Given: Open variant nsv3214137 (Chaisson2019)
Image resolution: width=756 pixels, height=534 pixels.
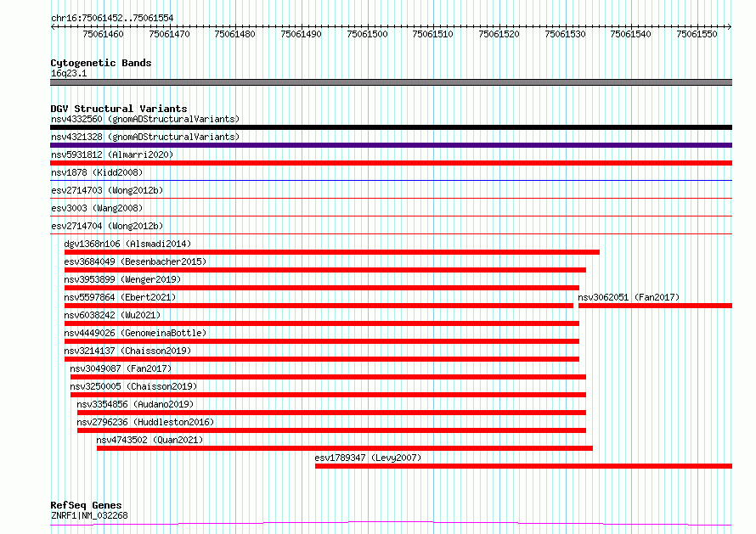Looking at the screenshot, I should 127,351.
